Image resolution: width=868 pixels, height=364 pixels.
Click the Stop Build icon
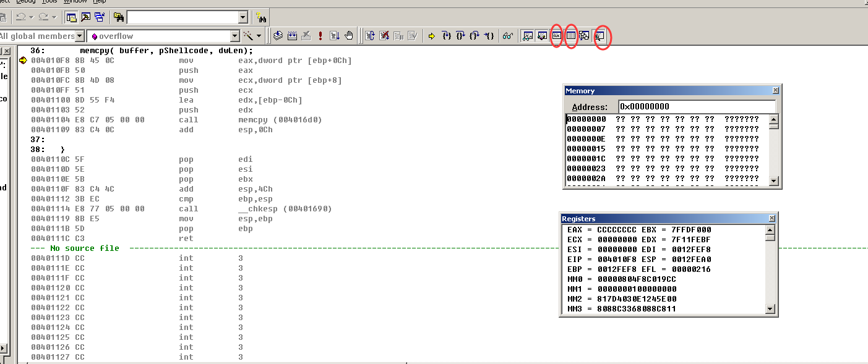pyautogui.click(x=306, y=36)
